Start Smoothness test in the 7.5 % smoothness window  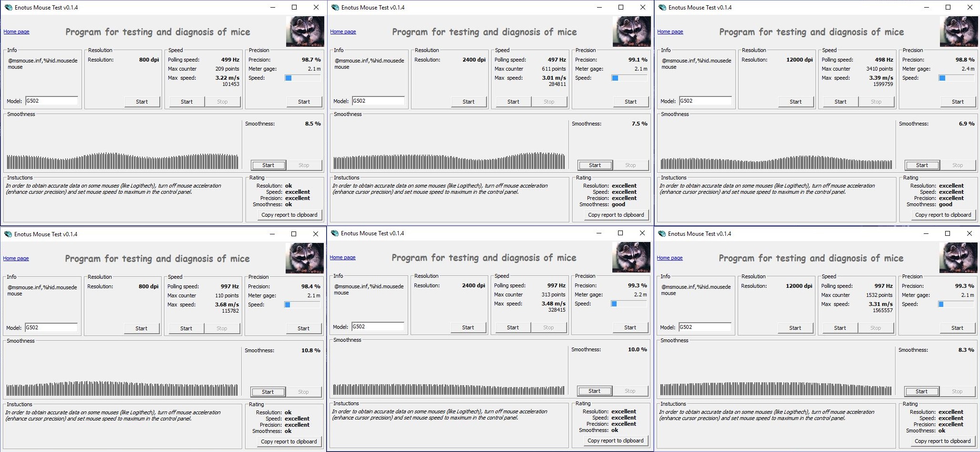tap(595, 165)
